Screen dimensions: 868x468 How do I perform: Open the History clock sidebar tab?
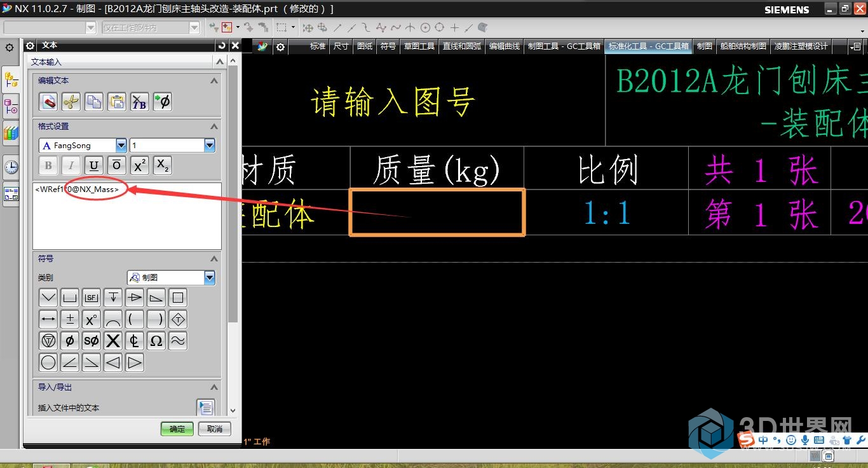tap(11, 167)
